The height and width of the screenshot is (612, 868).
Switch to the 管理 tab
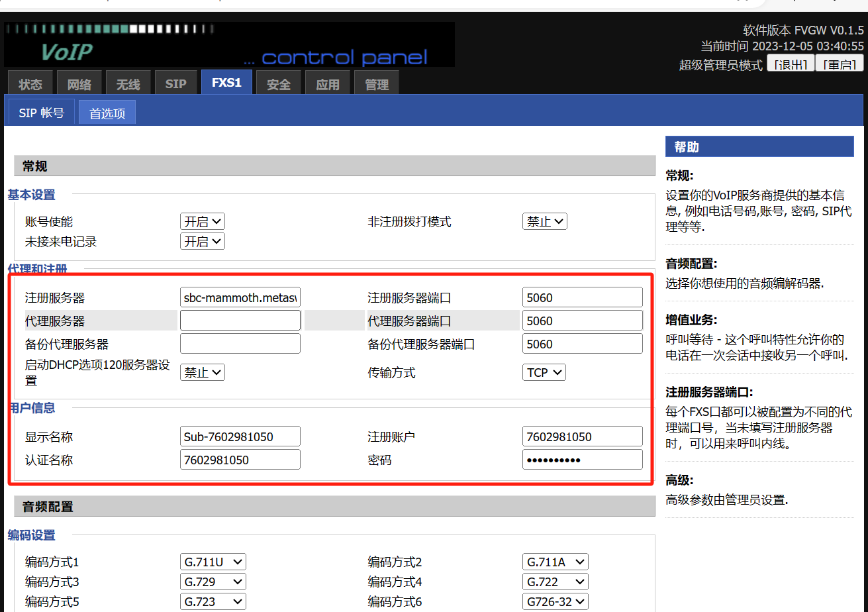(x=377, y=84)
